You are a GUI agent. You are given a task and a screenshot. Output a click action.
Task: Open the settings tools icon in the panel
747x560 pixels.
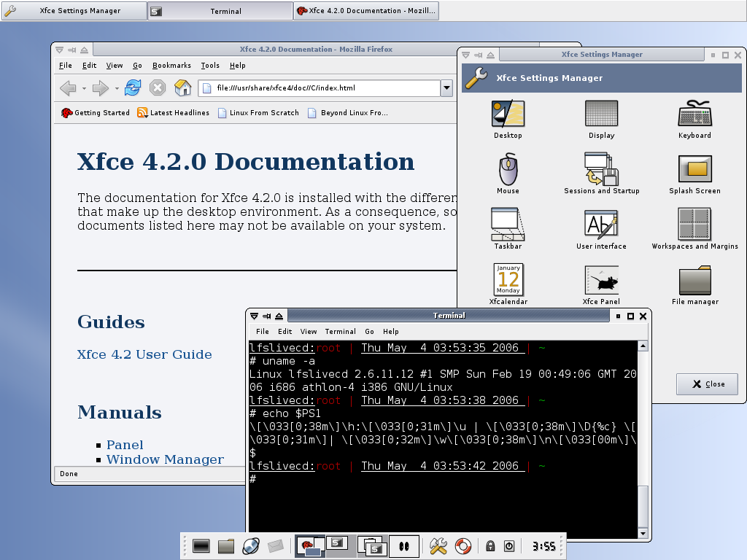tap(438, 546)
